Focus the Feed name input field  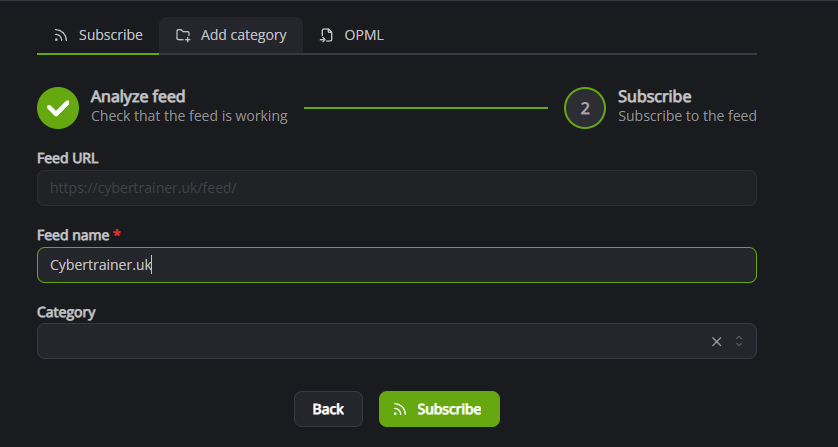(x=397, y=265)
